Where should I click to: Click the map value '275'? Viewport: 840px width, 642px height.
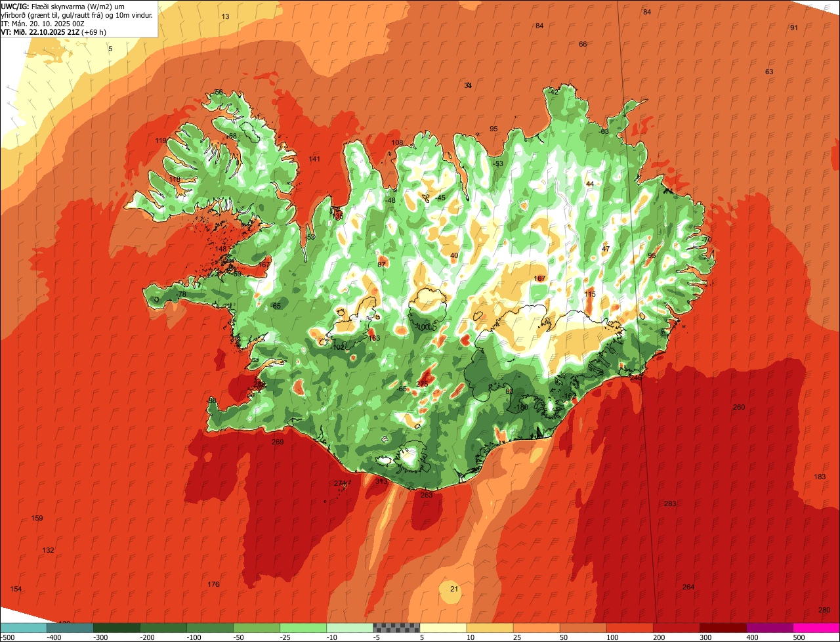click(423, 384)
